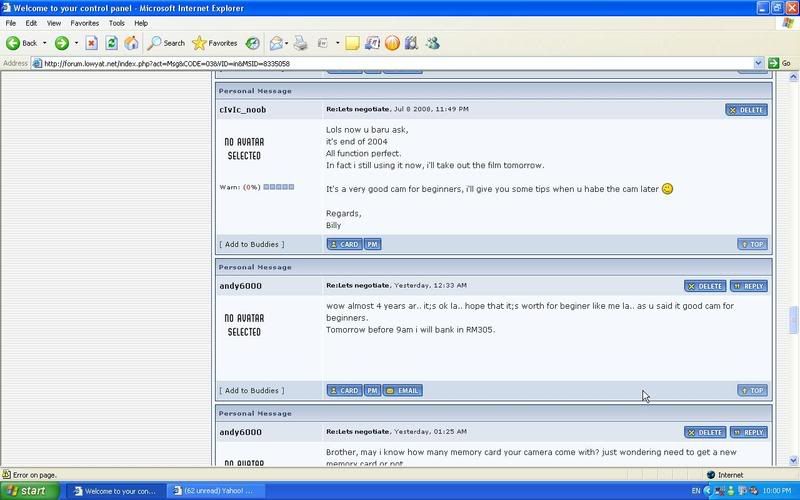Refresh the page with the Refresh icon
This screenshot has width=800, height=500.
coord(111,43)
